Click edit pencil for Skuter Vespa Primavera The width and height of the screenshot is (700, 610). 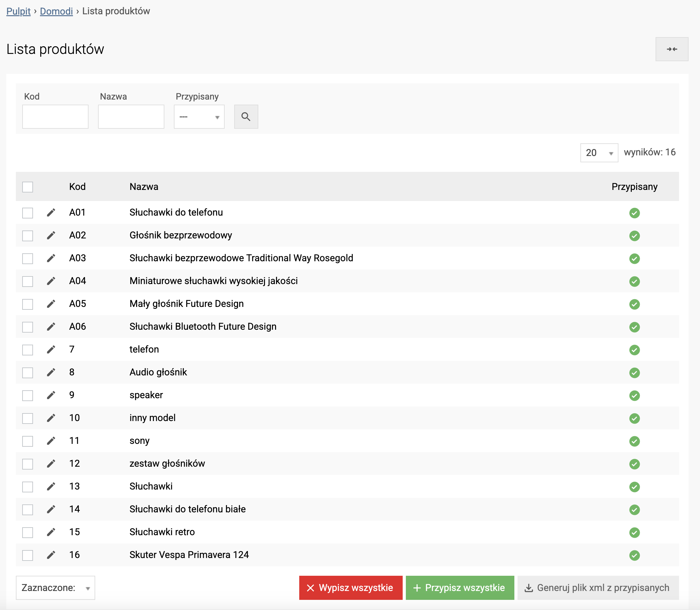[51, 555]
